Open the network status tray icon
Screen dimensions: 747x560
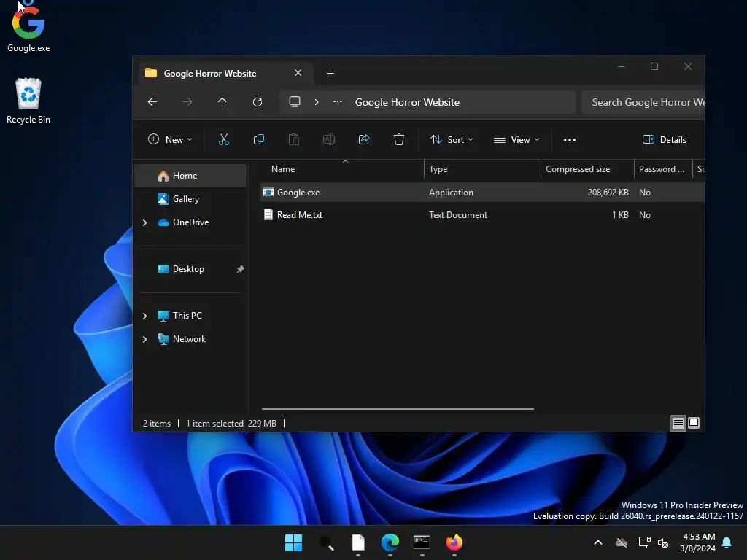tap(644, 542)
